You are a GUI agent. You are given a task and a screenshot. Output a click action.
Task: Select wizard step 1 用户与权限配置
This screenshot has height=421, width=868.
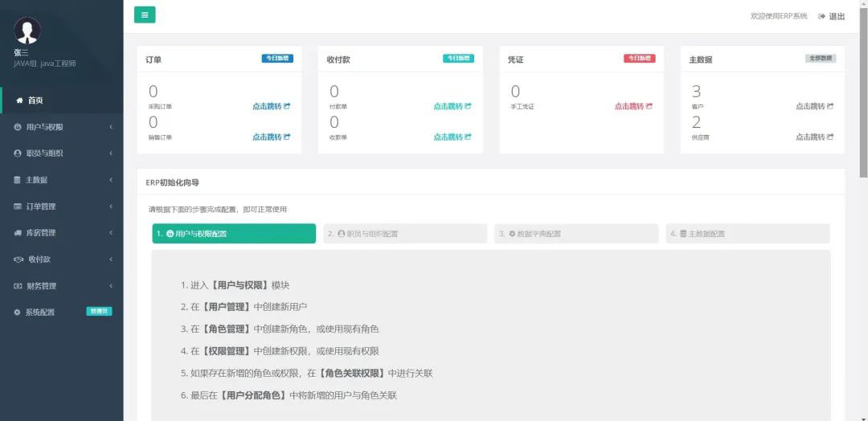point(234,234)
